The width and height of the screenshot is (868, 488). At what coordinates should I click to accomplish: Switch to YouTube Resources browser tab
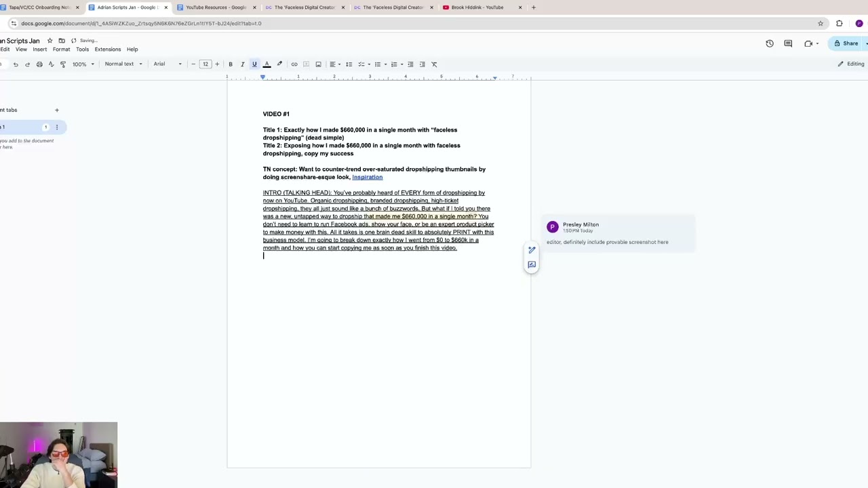coord(216,7)
